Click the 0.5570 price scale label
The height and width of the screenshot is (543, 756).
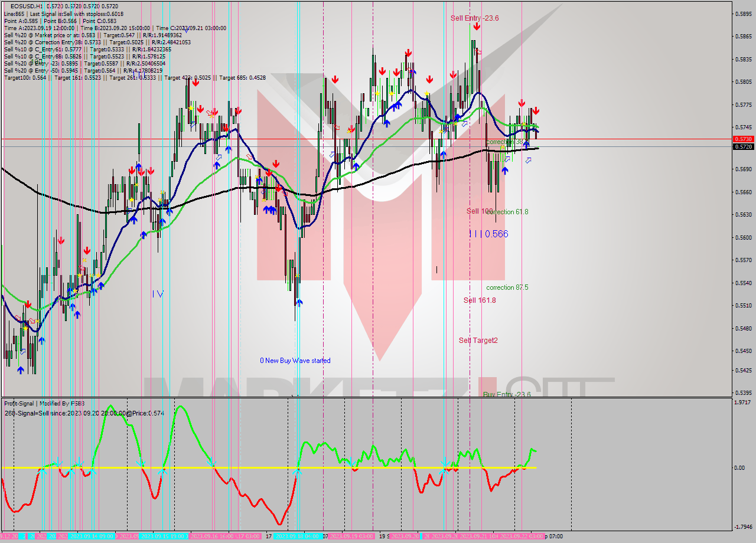tap(743, 260)
